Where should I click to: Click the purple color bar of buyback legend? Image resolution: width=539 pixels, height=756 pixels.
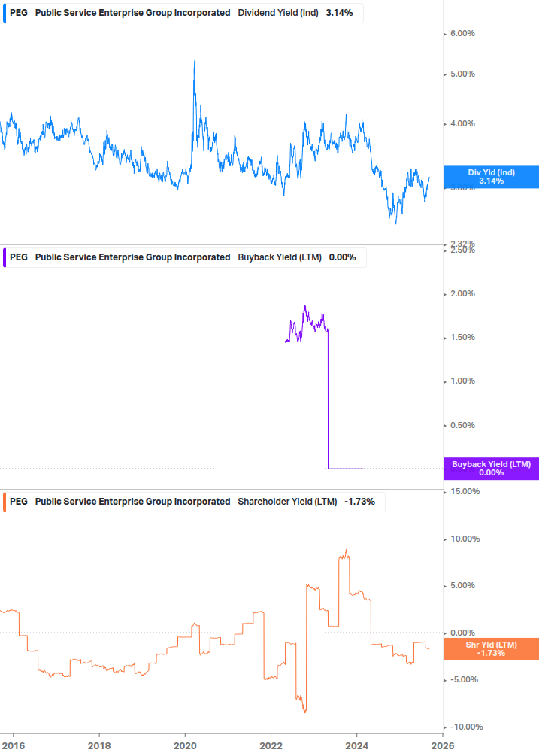(x=5, y=257)
